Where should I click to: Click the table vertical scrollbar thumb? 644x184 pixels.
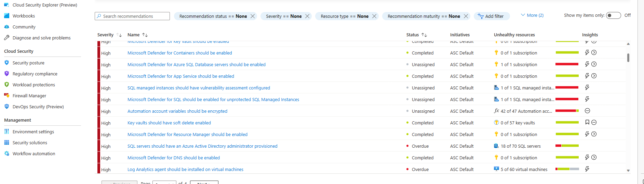coord(628,58)
